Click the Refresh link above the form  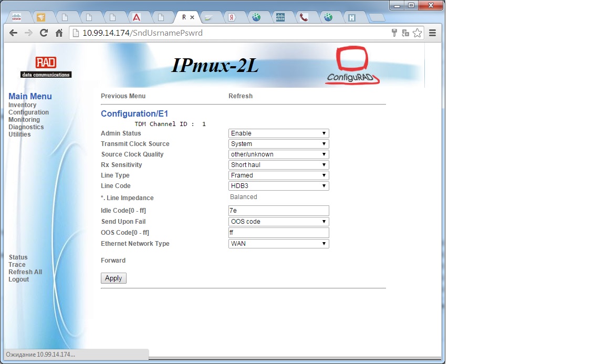coord(241,96)
